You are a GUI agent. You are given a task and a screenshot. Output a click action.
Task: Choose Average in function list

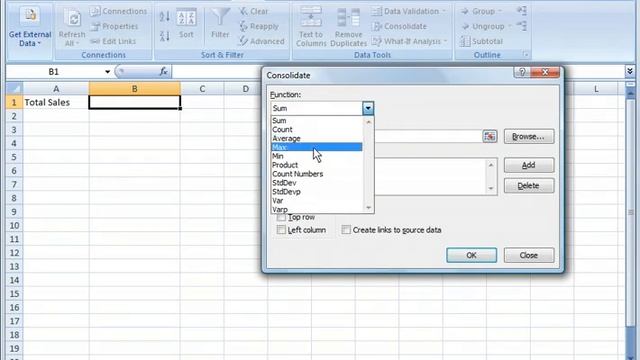pyautogui.click(x=317, y=138)
